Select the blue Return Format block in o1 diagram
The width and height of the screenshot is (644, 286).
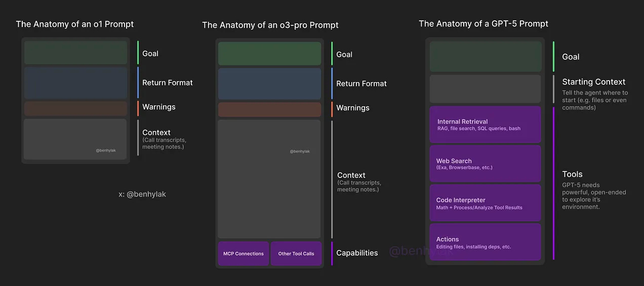click(x=75, y=83)
